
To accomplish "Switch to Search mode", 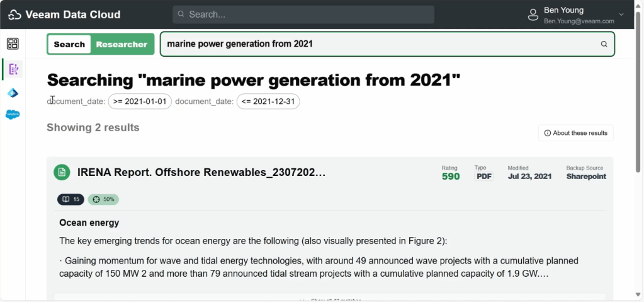I will pyautogui.click(x=69, y=44).
